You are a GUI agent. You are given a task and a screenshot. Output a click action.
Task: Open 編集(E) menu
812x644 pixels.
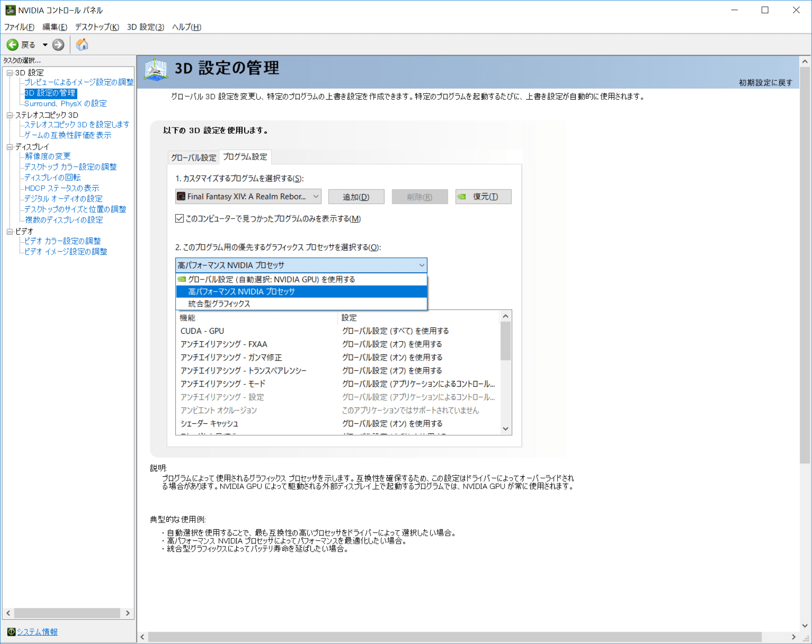coord(55,27)
